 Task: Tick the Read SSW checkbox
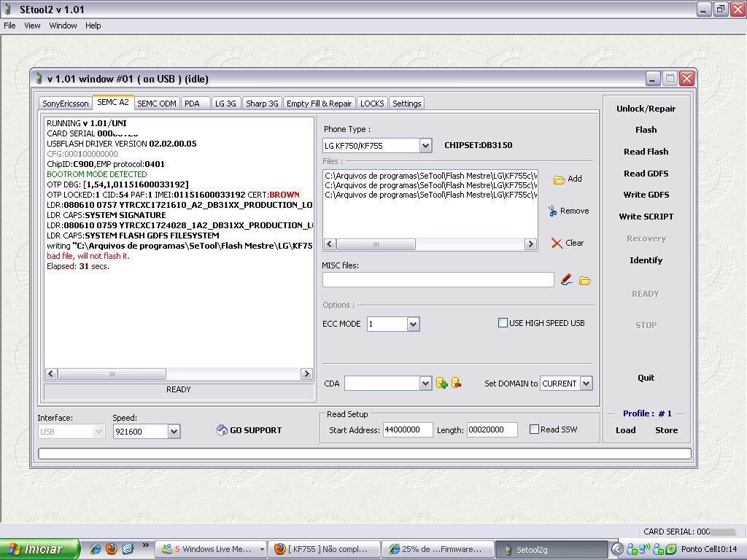point(534,429)
